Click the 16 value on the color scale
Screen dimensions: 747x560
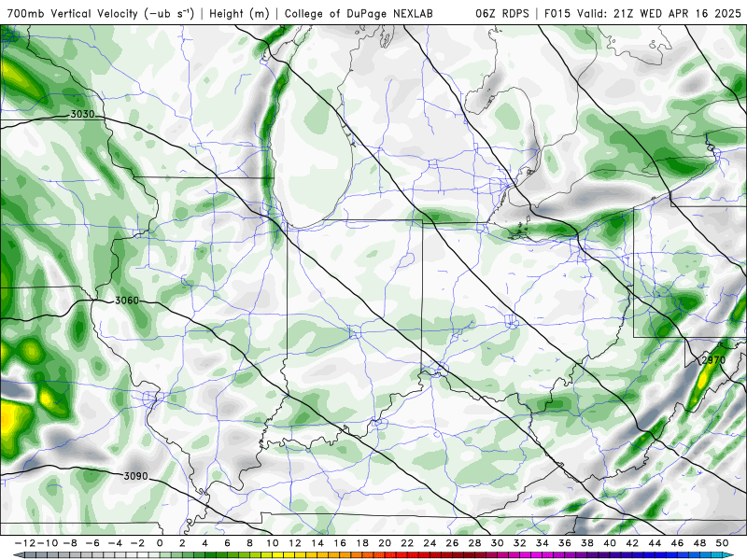340,543
